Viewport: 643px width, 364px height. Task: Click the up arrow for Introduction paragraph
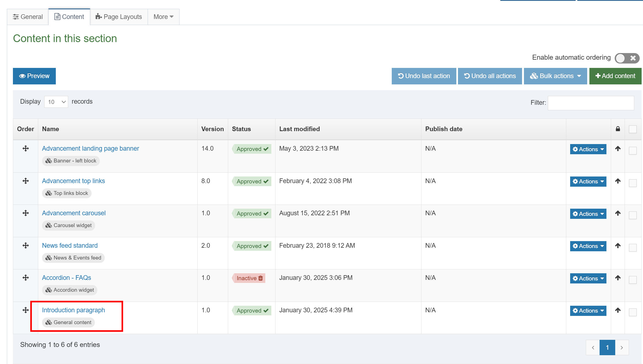(x=618, y=310)
